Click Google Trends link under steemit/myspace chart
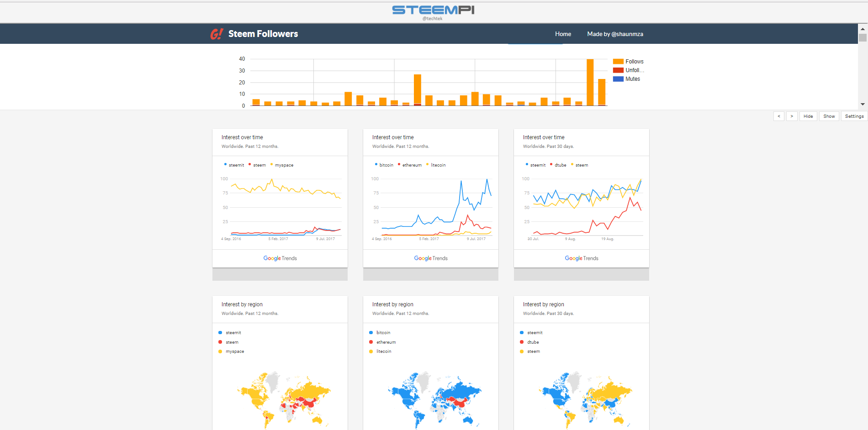Image resolution: width=868 pixels, height=430 pixels. [280, 258]
